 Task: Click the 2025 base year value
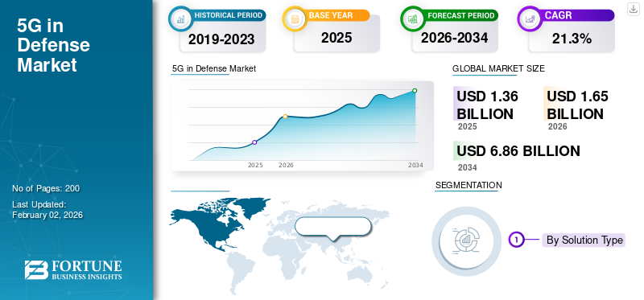coord(336,38)
